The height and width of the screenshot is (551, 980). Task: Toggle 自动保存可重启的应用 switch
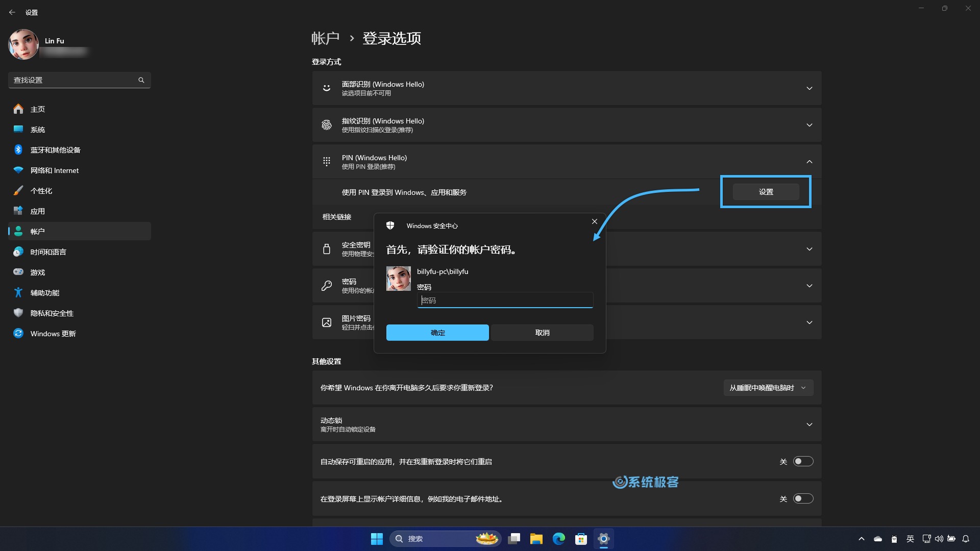pyautogui.click(x=803, y=461)
